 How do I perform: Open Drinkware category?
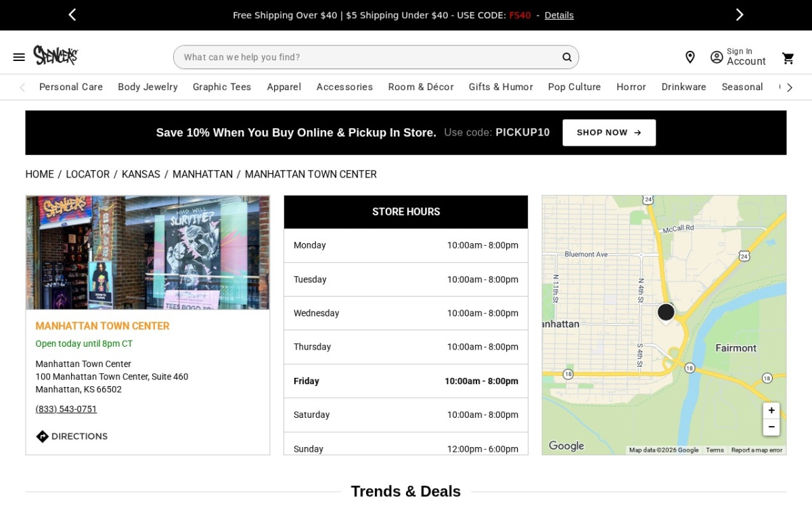point(684,87)
